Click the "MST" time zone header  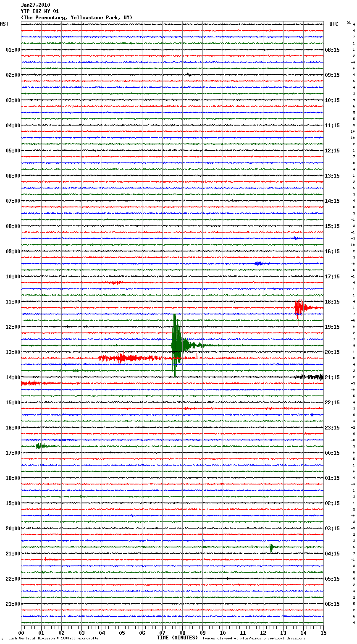pos(4,24)
